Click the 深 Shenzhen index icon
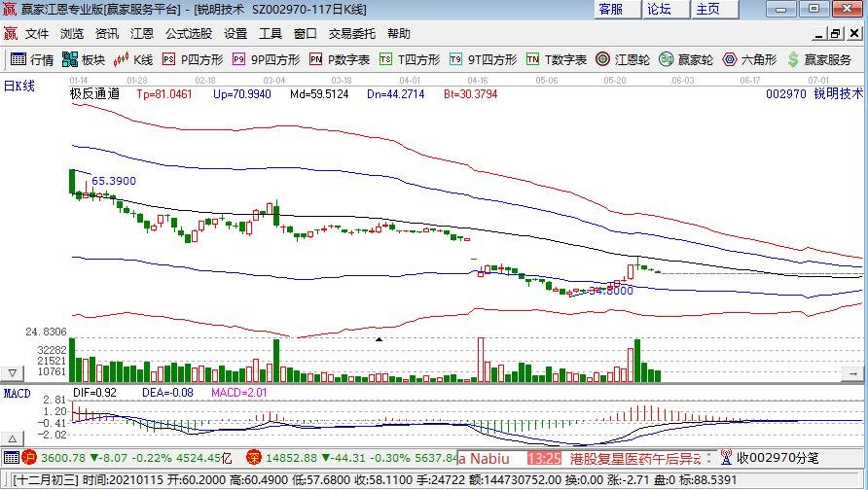This screenshot has height=490, width=868. pos(254,457)
